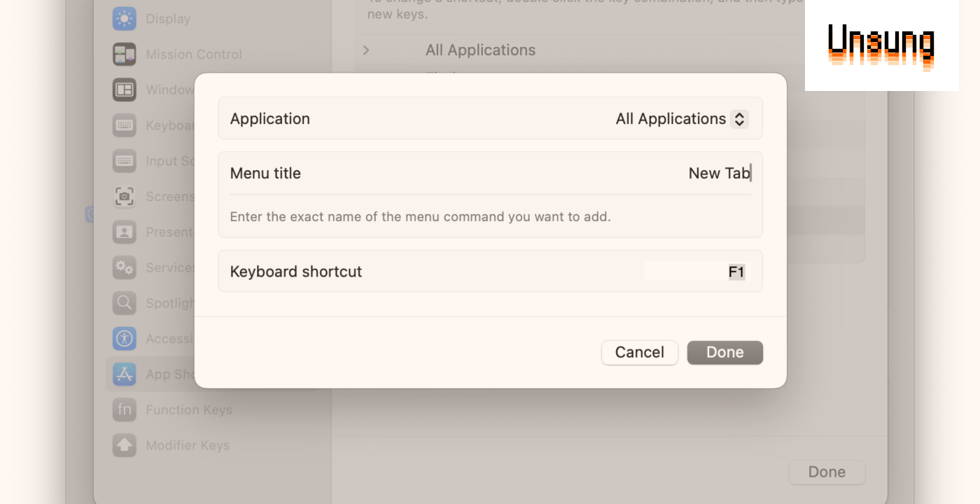The height and width of the screenshot is (504, 980).
Task: Open the Screenshots camera icon
Action: coord(125,197)
